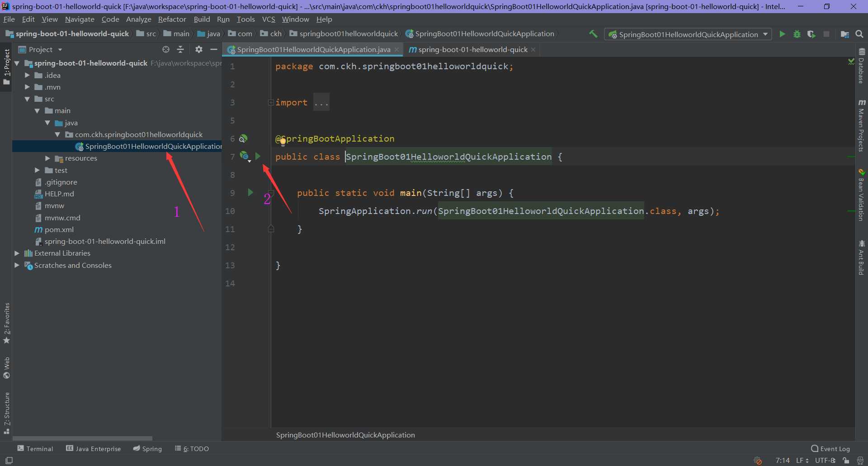Image resolution: width=868 pixels, height=466 pixels.
Task: Open Project Structure icon in toolbar
Action: point(844,34)
